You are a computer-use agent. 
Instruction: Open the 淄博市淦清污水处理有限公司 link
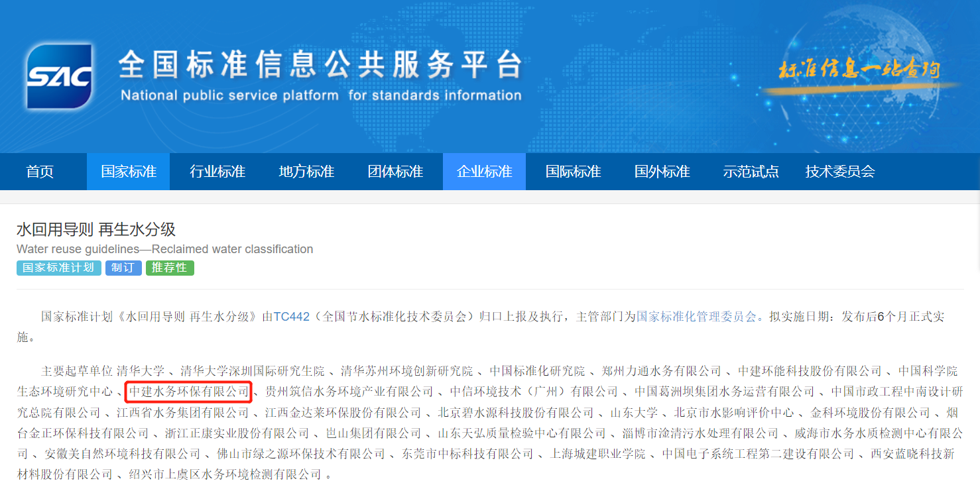[700, 433]
